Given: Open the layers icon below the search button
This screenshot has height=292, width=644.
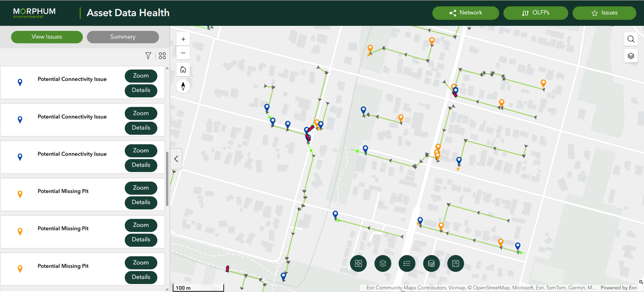Looking at the screenshot, I should pyautogui.click(x=631, y=56).
